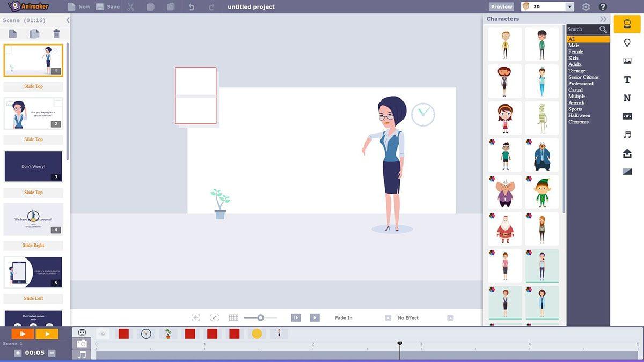Click the Preview button
The width and height of the screenshot is (644, 362).
click(x=501, y=6)
